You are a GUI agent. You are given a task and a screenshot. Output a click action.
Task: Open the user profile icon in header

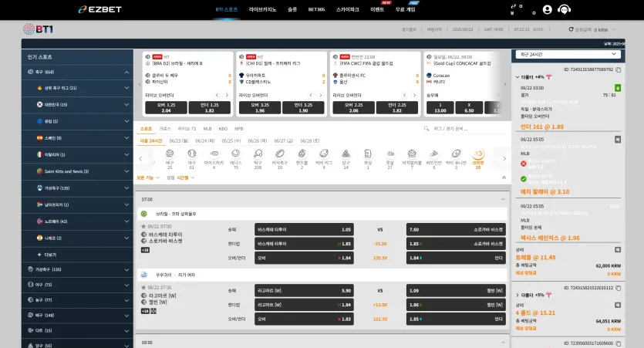coord(547,9)
